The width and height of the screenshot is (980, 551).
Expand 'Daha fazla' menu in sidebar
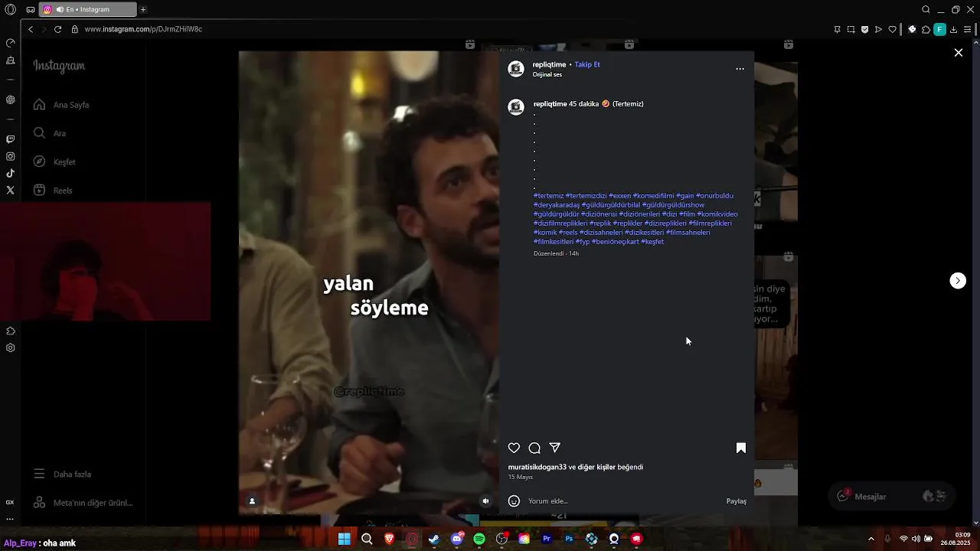tap(63, 474)
